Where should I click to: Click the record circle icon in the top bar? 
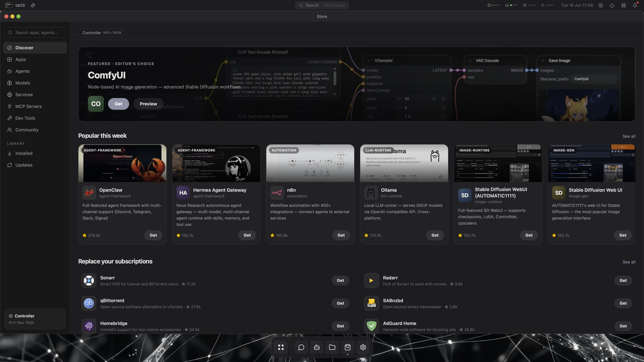pyautogui.click(x=601, y=5)
